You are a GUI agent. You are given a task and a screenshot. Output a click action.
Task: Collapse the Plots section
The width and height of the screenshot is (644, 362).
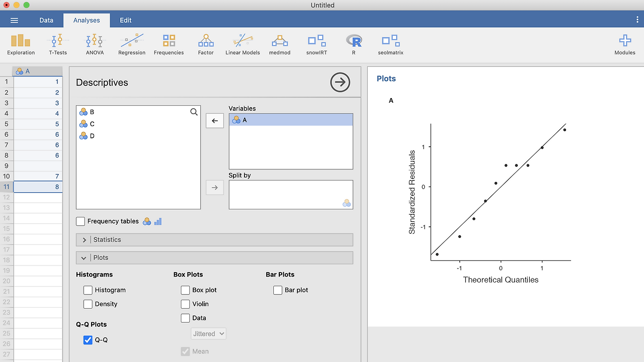[214, 257]
